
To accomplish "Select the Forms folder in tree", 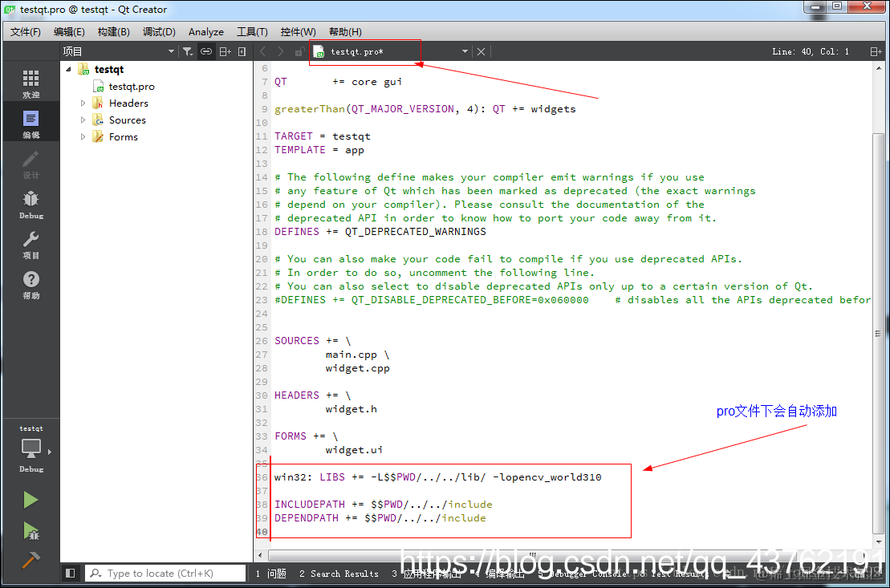I will coord(123,137).
